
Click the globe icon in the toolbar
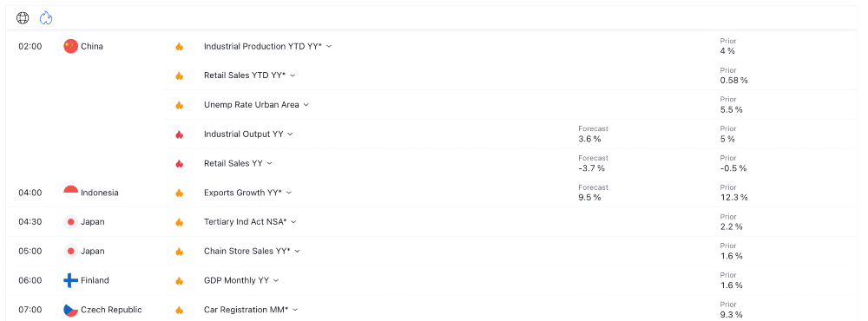(x=23, y=18)
